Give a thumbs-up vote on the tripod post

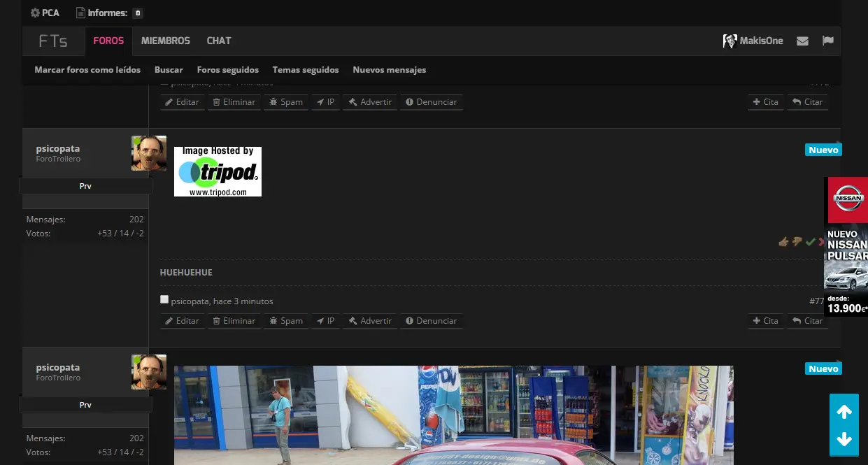point(783,242)
